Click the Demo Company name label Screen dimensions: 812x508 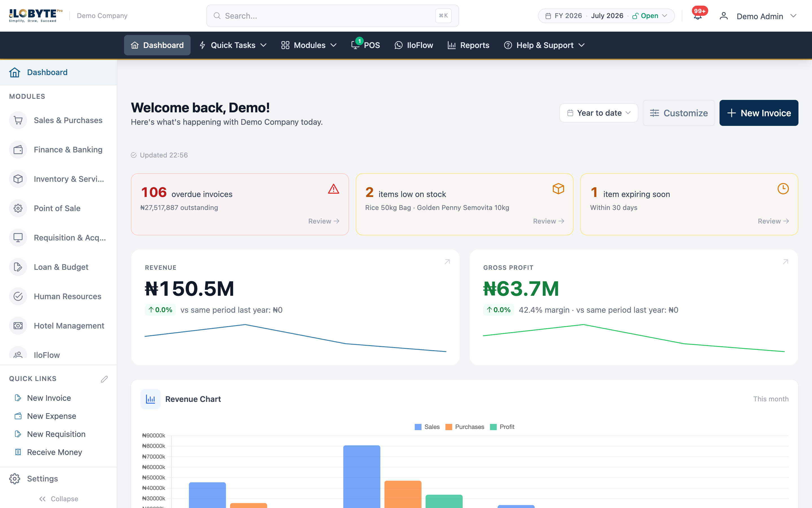(102, 16)
